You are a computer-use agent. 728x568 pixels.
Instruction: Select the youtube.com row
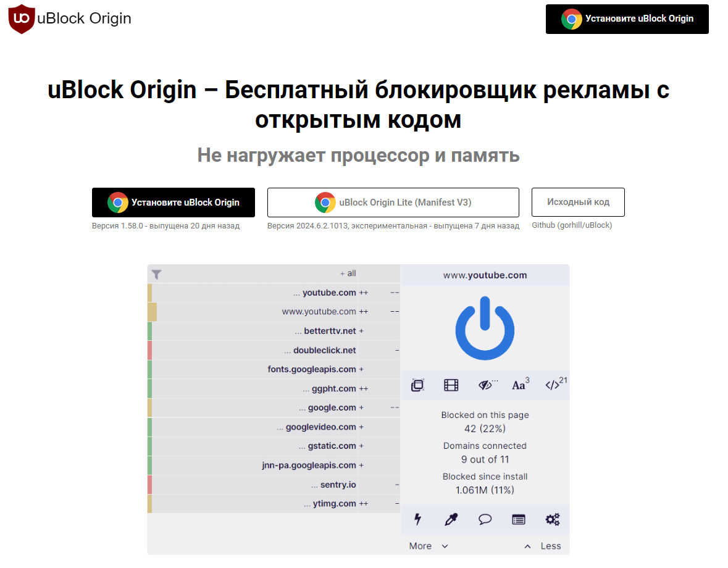coord(274,293)
